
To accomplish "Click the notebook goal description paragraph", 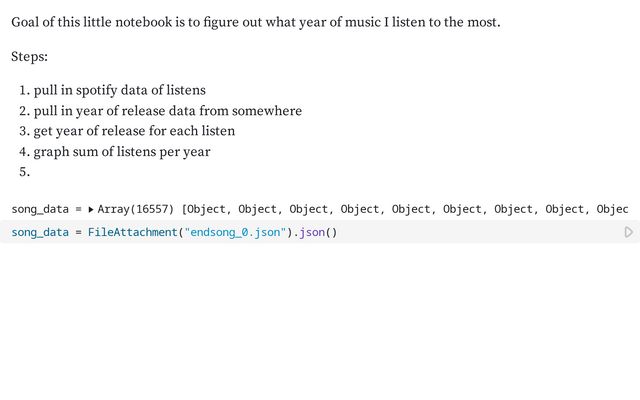I will pyautogui.click(x=255, y=22).
